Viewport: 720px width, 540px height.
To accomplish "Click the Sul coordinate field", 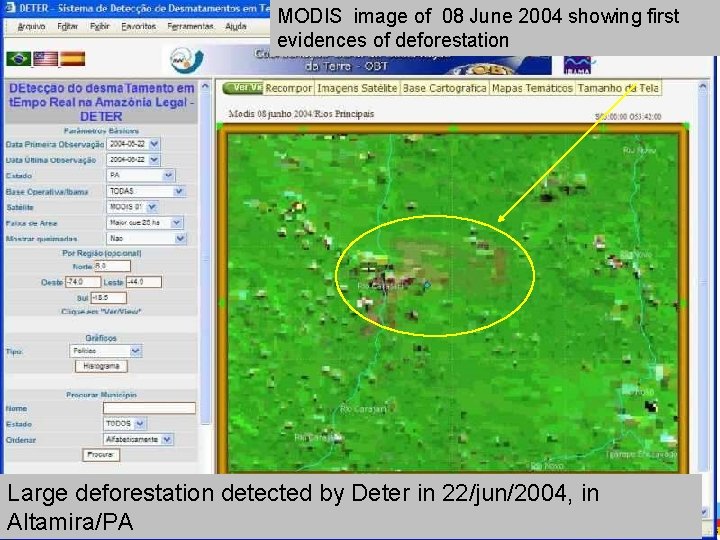I will coord(108,298).
